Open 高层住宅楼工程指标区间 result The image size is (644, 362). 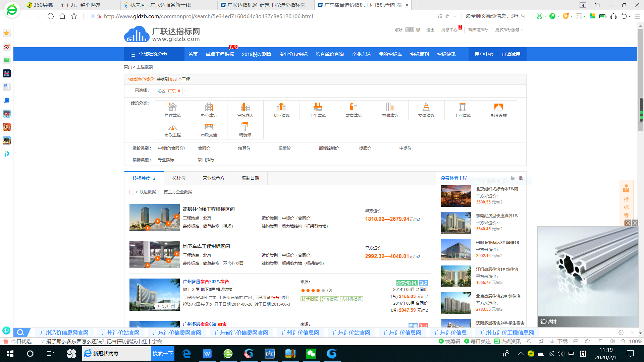coord(209,209)
